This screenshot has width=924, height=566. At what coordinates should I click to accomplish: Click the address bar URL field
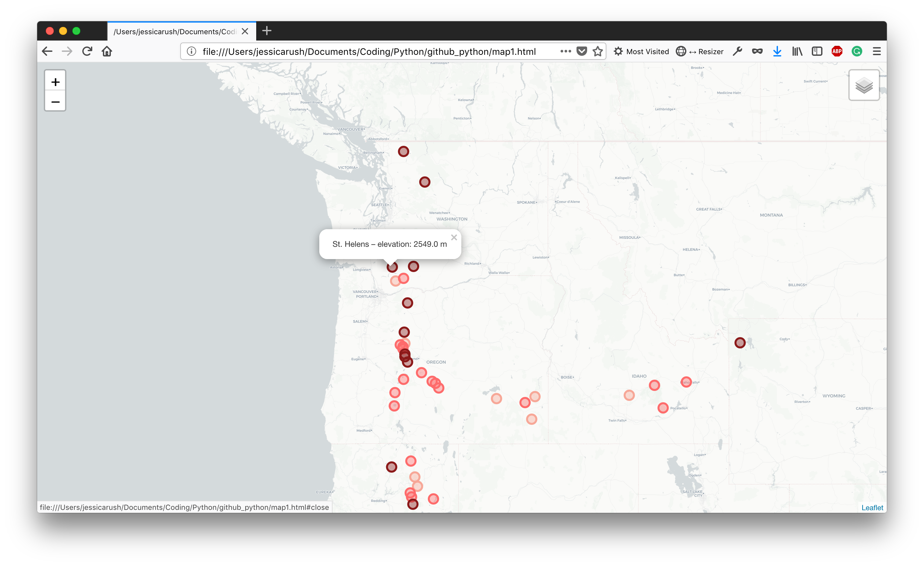[x=369, y=51]
